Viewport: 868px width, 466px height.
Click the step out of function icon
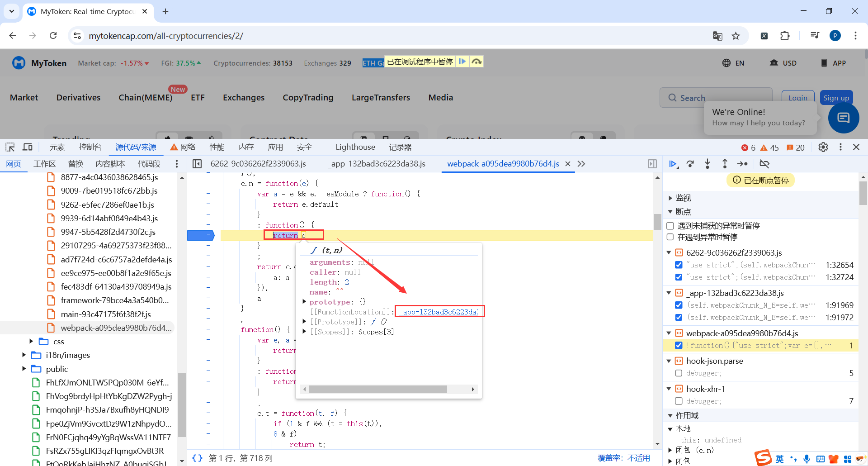coord(725,164)
